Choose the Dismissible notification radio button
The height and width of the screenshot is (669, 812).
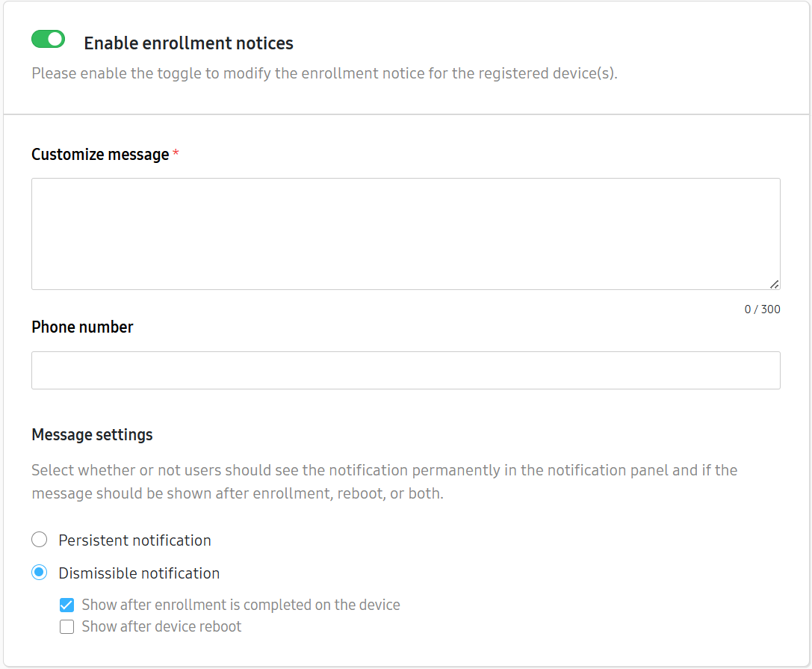pyautogui.click(x=40, y=573)
